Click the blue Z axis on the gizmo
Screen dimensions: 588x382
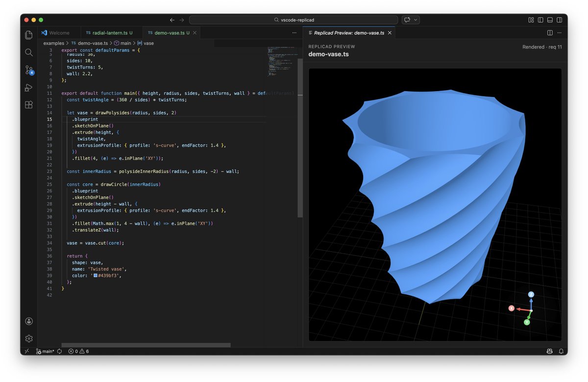point(531,294)
